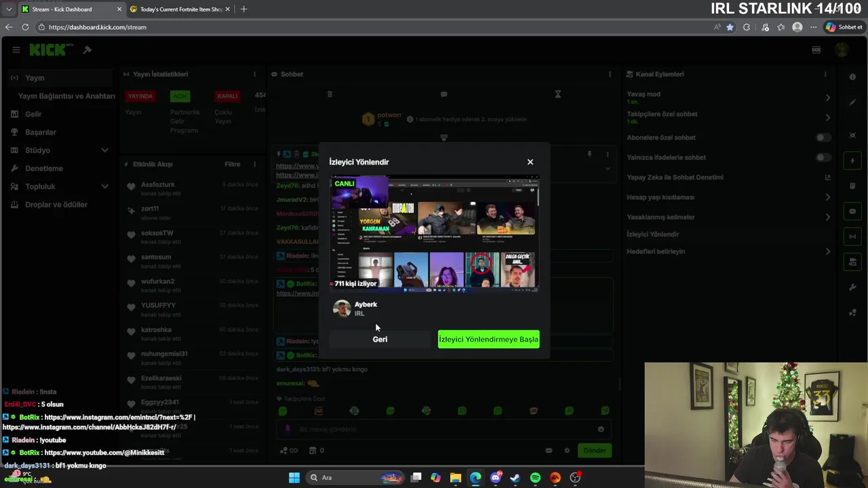Open Yayın İstatistikleri options menu
The width and height of the screenshot is (868, 488).
[x=254, y=74]
